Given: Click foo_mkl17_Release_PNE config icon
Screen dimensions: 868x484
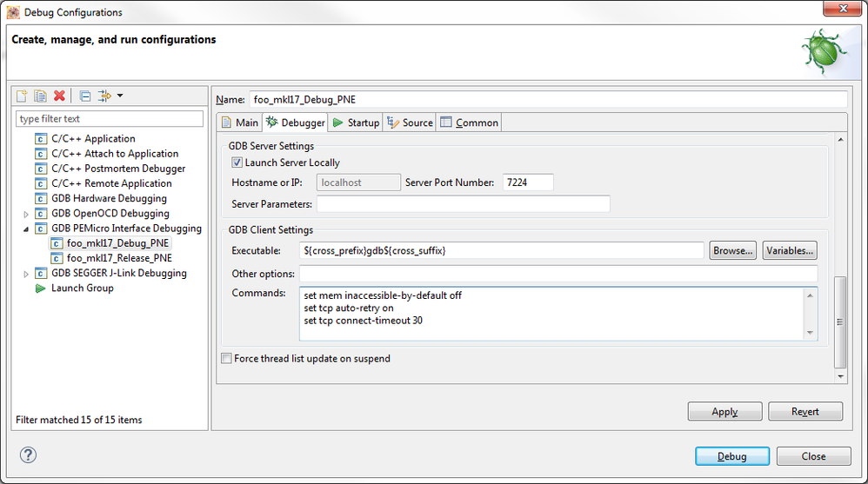Looking at the screenshot, I should pos(56,258).
